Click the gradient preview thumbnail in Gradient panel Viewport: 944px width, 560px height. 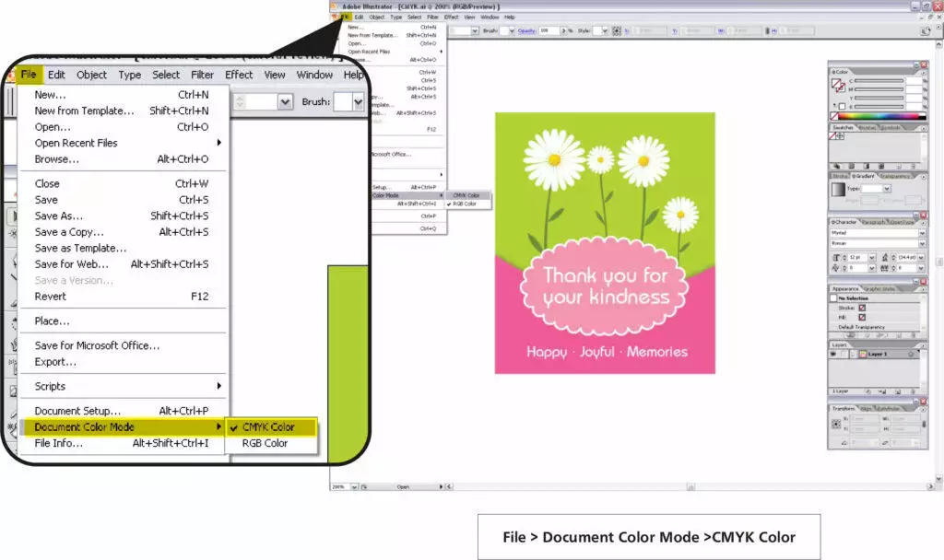pos(839,190)
